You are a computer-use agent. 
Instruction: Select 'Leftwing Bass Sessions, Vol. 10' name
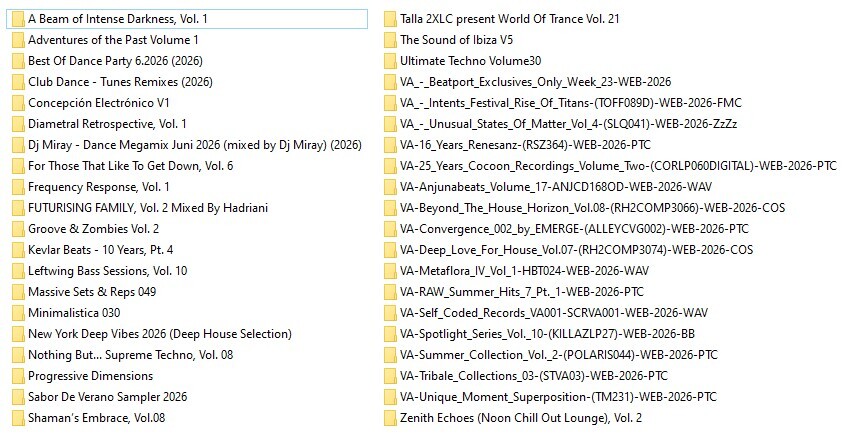[108, 271]
